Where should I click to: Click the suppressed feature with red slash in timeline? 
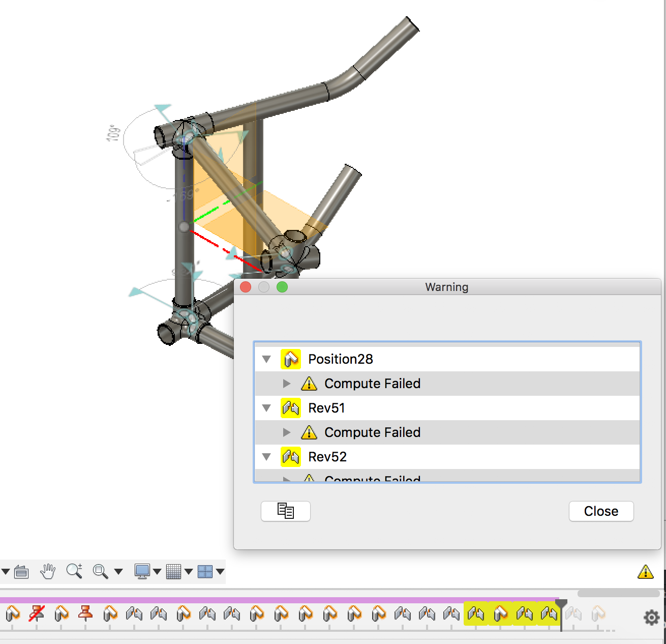tap(36, 614)
